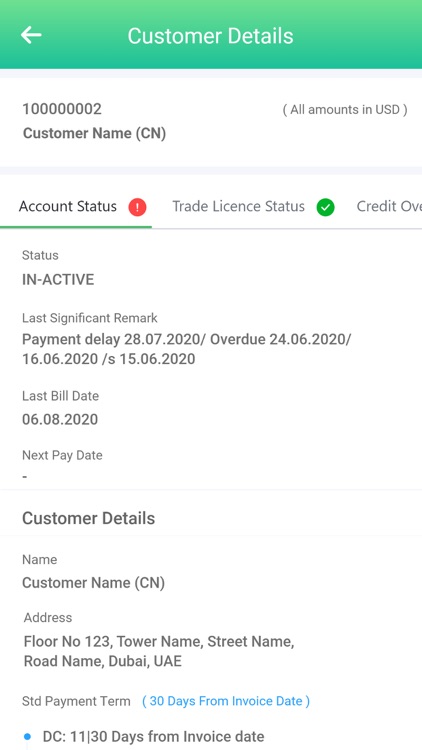Open the Account Status tab
This screenshot has height=750, width=422.
[76, 207]
